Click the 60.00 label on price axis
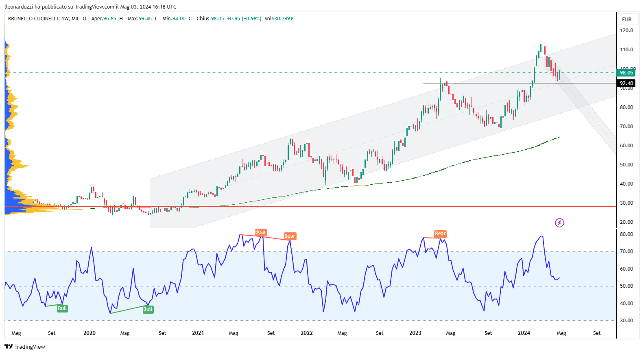The image size is (644, 354). (x=627, y=146)
